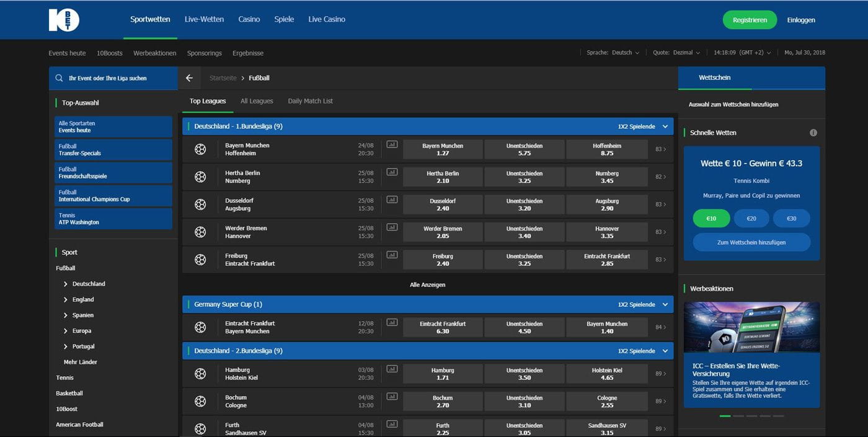Select the €30 stake option

click(x=792, y=218)
